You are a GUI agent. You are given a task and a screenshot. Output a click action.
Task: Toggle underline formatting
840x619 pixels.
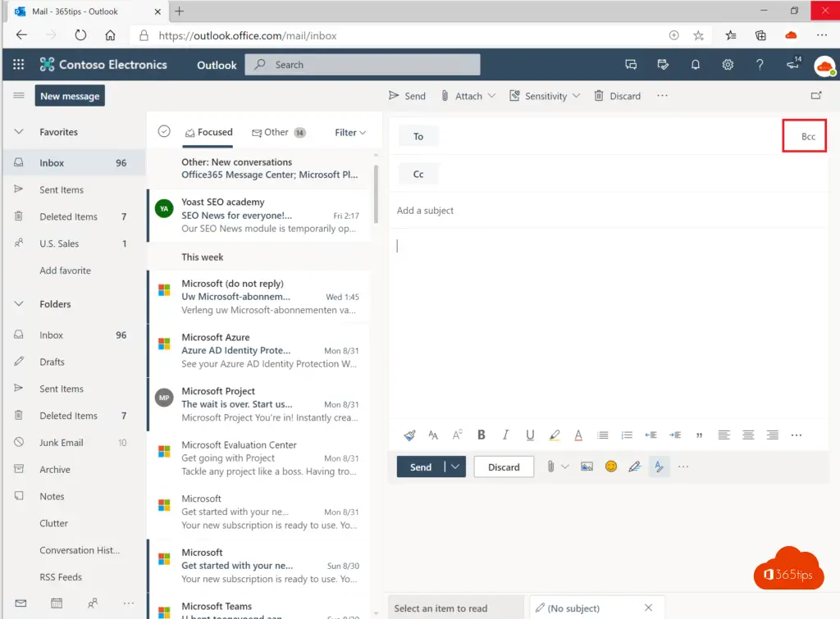point(530,435)
